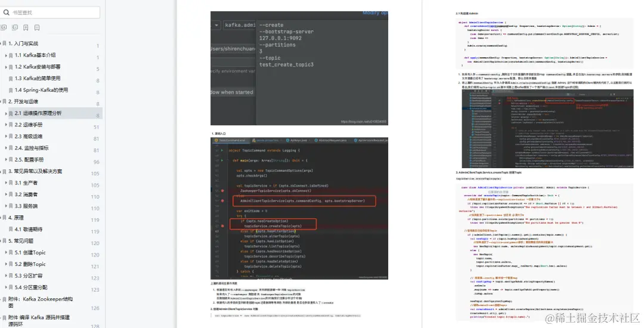Expand the 5.1 创建Topic arrow
Screen dimensions: 644x328
(6, 253)
